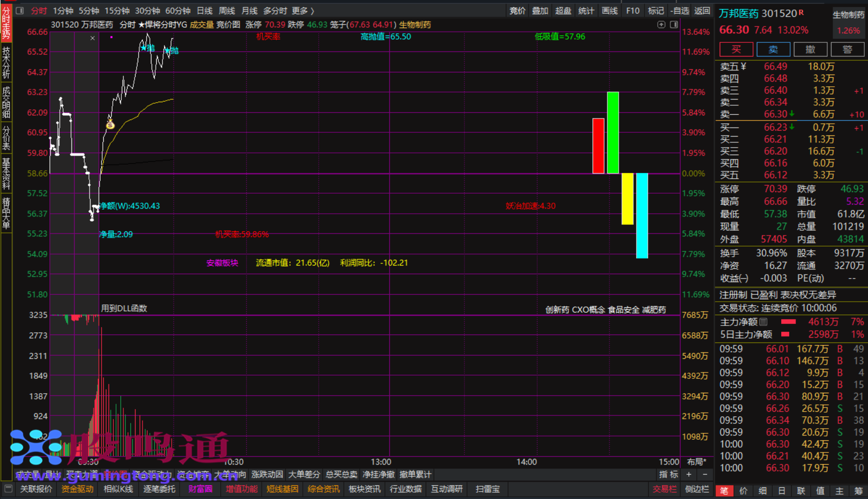Click the 叠加 overlay toolbar button
This screenshot has width=868, height=499.
tap(540, 11)
